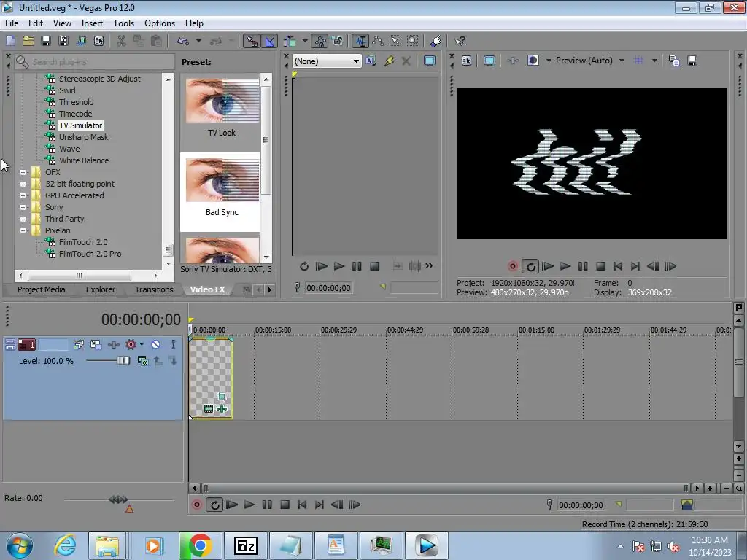This screenshot has width=747, height=560.
Task: Open the Tools menu
Action: tap(123, 23)
